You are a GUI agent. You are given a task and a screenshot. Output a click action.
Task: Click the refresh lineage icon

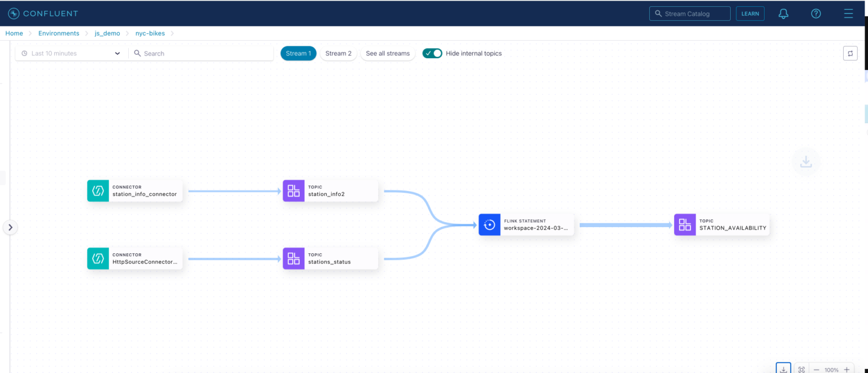(x=850, y=54)
